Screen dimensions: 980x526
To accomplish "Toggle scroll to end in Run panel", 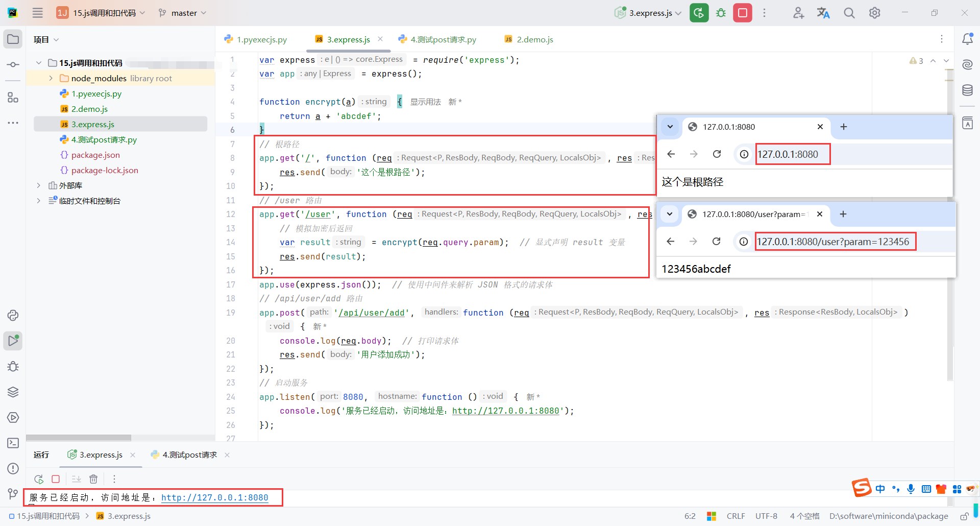I will (77, 479).
